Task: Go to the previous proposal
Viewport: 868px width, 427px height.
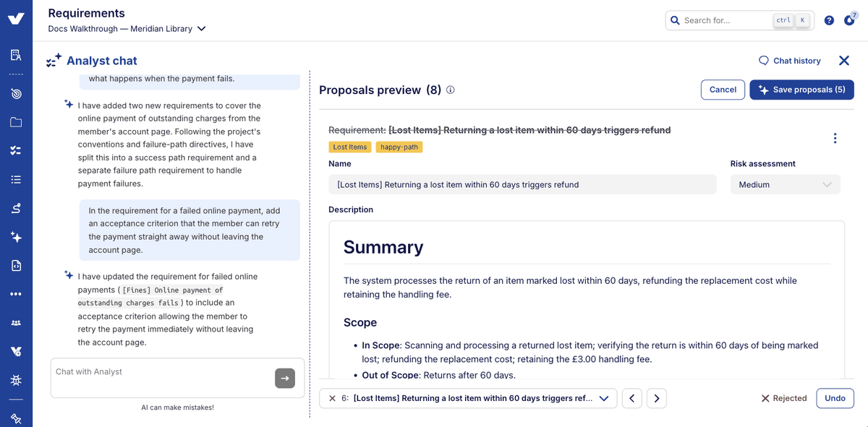Action: pos(631,398)
